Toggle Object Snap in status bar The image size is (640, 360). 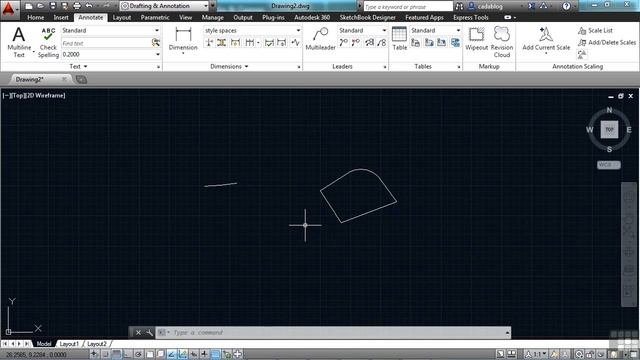pos(149,354)
